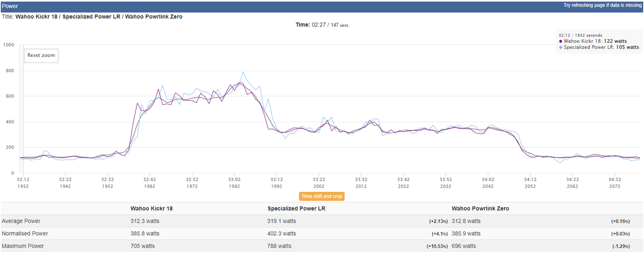Click the Wahoo Kickr 18 column header

coord(151,208)
